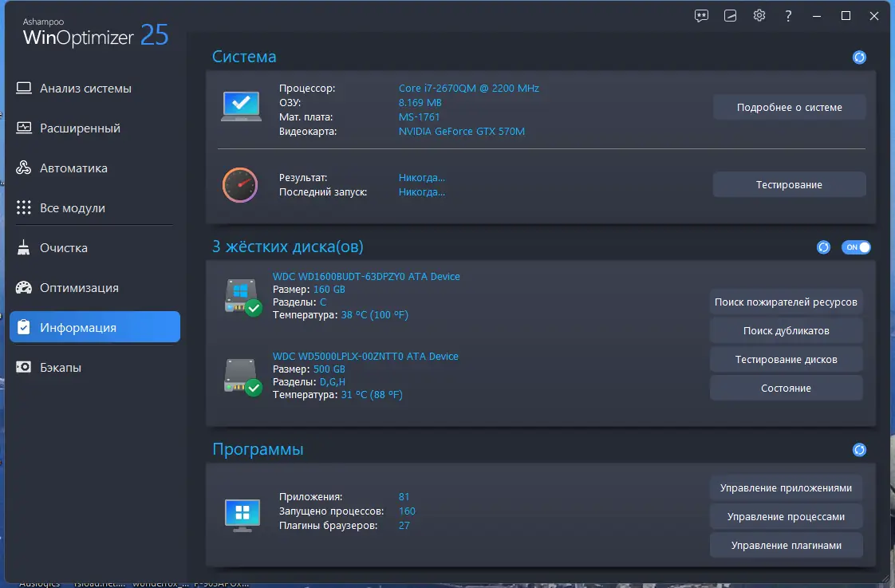This screenshot has height=588, width=895.
Task: Open Анализ системы in sidebar
Action: point(95,89)
